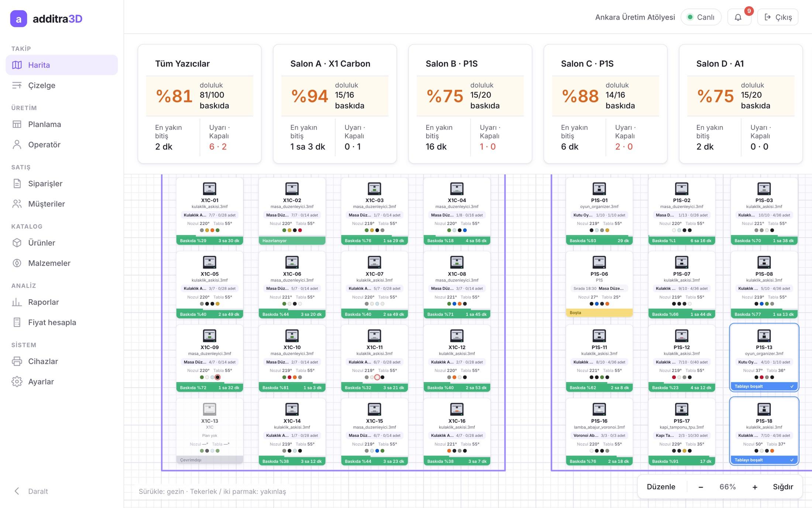The height and width of the screenshot is (508, 812).
Task: Click the X1C-08 printer icon
Action: coord(457,262)
